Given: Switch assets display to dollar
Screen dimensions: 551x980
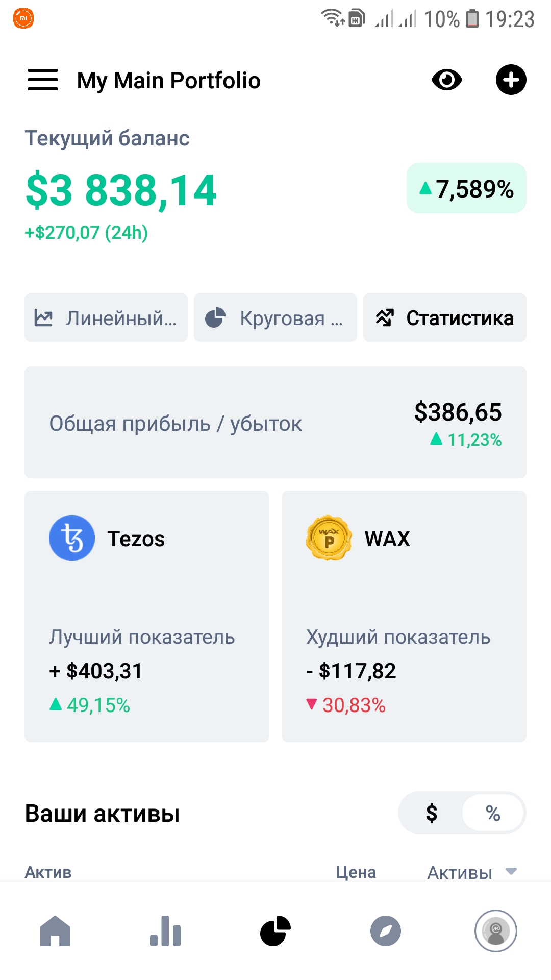Looking at the screenshot, I should 432,813.
